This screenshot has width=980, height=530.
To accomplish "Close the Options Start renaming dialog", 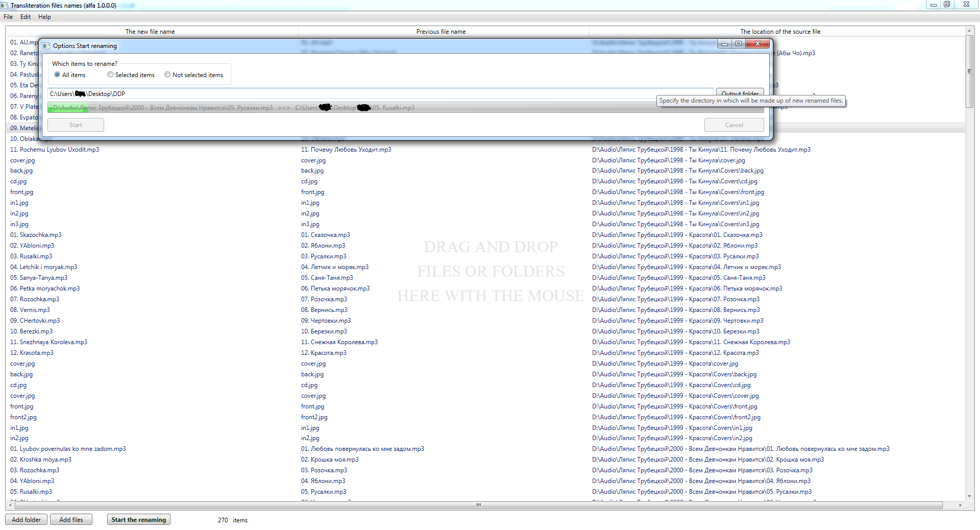I will [x=757, y=44].
